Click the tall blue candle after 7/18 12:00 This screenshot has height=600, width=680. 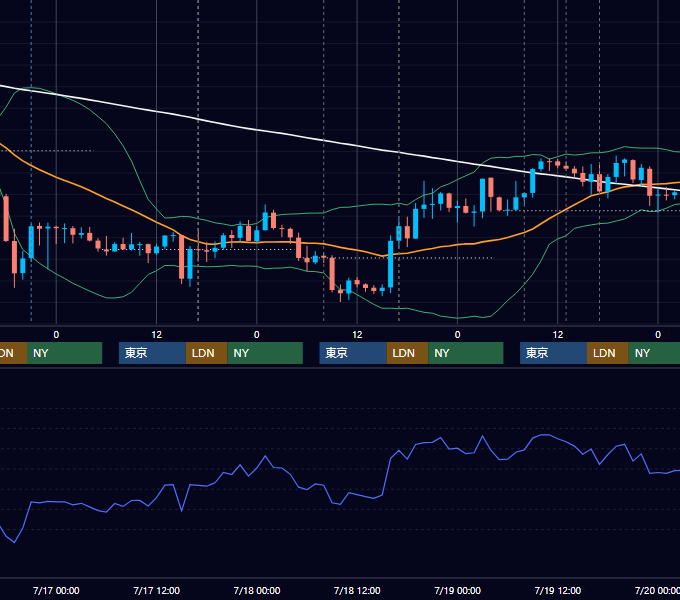[x=390, y=264]
